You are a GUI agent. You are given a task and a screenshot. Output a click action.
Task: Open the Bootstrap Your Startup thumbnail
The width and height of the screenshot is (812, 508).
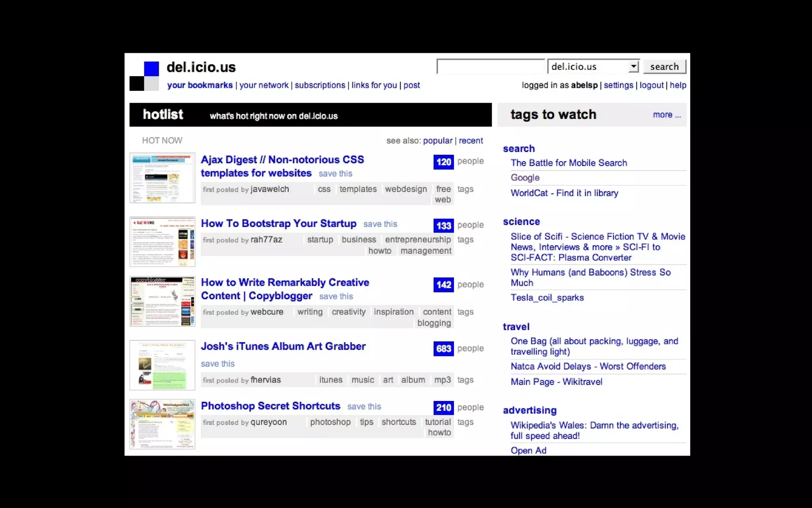pos(162,242)
